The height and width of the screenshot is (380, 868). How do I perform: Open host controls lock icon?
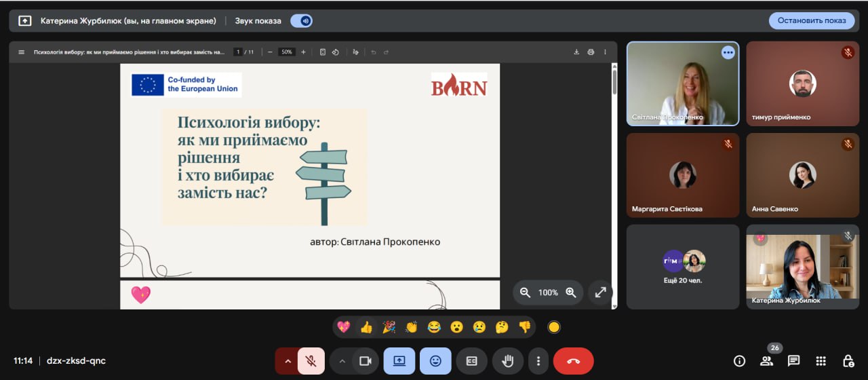[x=848, y=361]
